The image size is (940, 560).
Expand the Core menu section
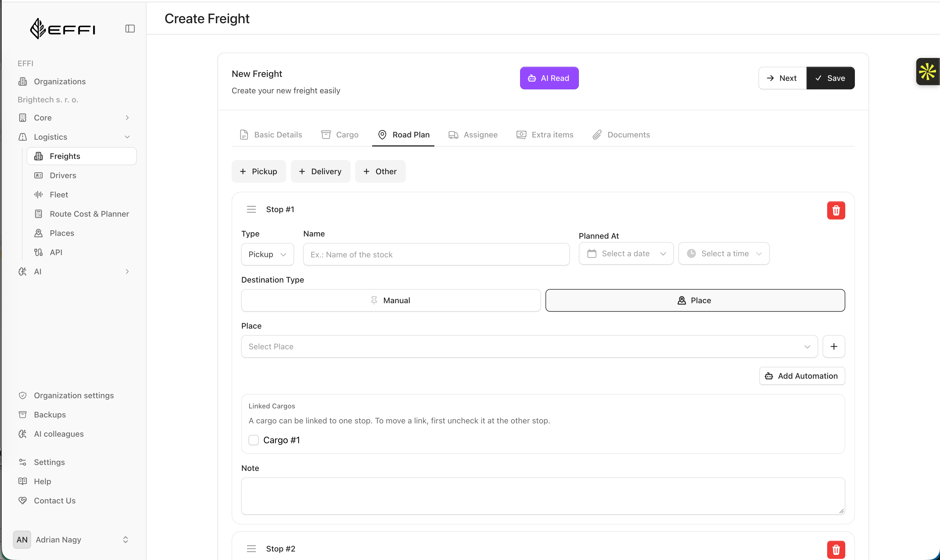73,118
